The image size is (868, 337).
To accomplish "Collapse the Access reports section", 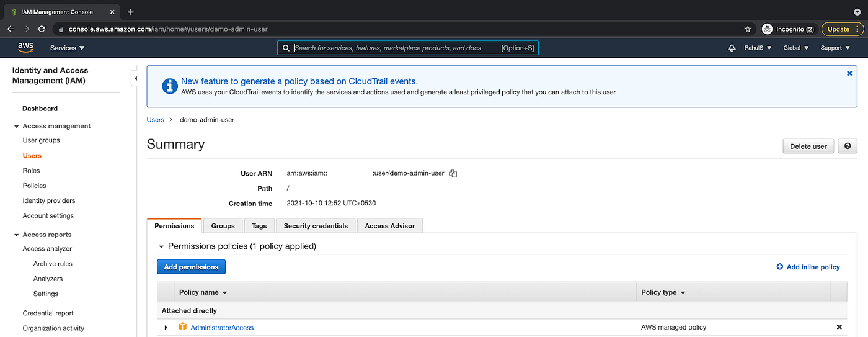I will 17,235.
